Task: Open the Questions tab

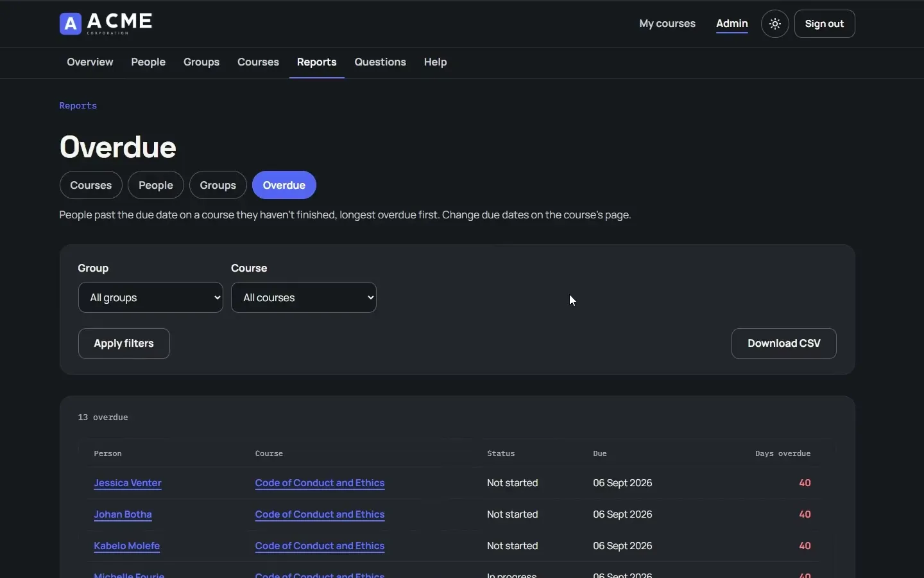Action: click(381, 63)
